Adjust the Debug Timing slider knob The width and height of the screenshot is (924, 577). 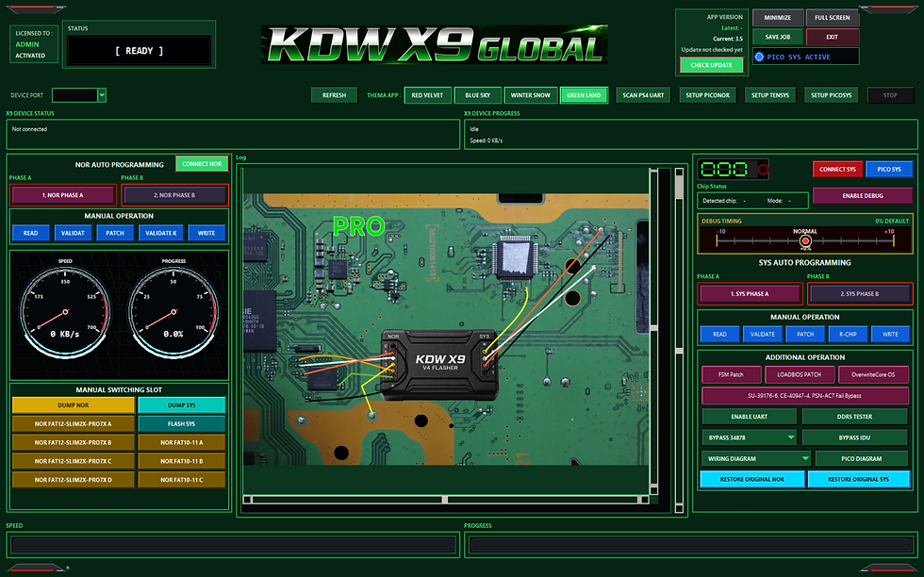pos(805,240)
